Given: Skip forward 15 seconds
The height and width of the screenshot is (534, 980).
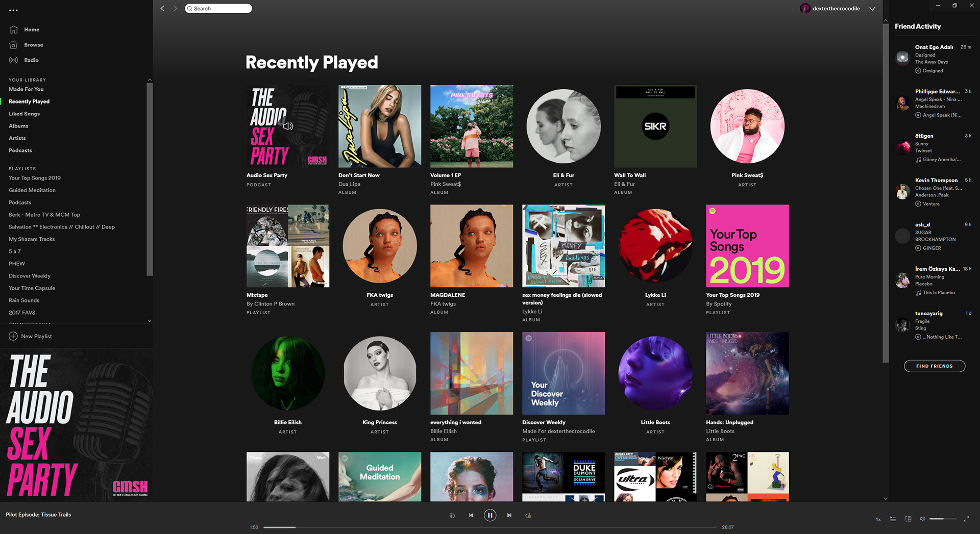Looking at the screenshot, I should tap(528, 516).
